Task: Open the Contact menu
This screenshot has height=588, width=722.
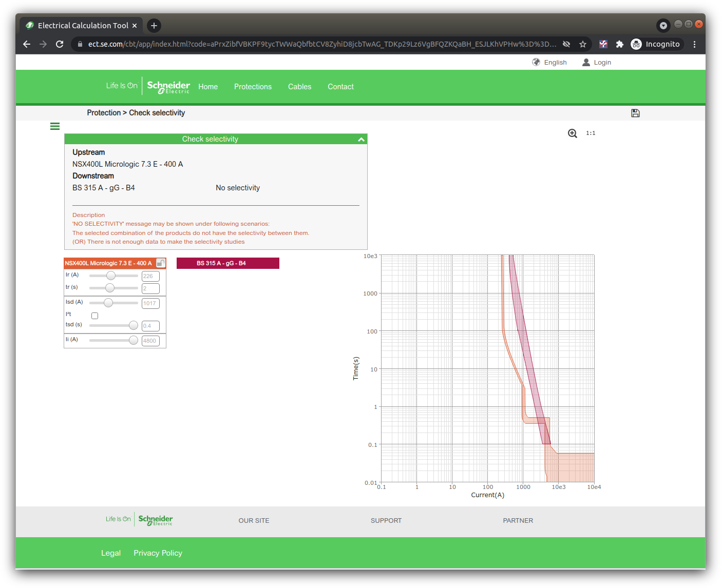Action: [340, 87]
